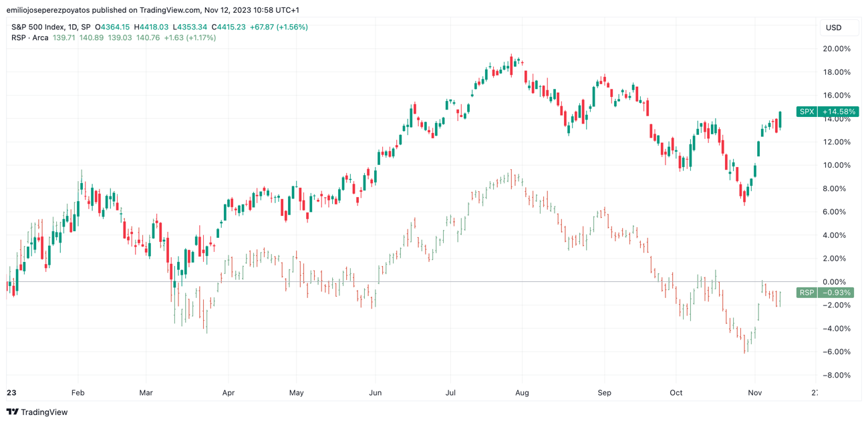Click the Nov label on the time axis

755,393
